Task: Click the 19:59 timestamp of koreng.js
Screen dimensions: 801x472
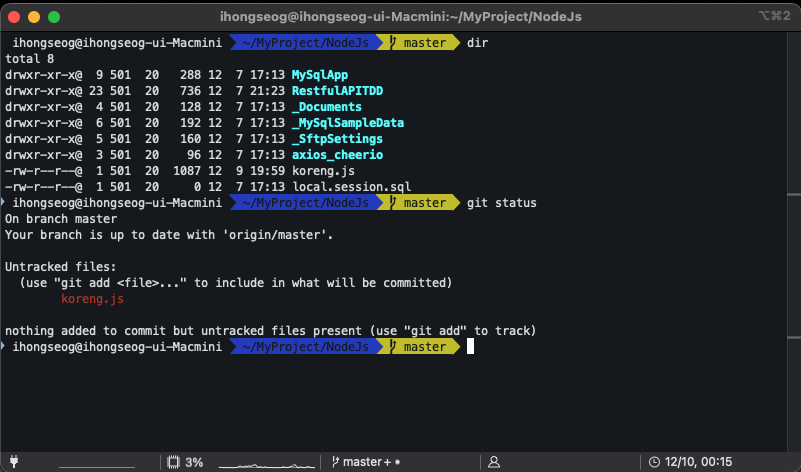Action: pyautogui.click(x=267, y=171)
